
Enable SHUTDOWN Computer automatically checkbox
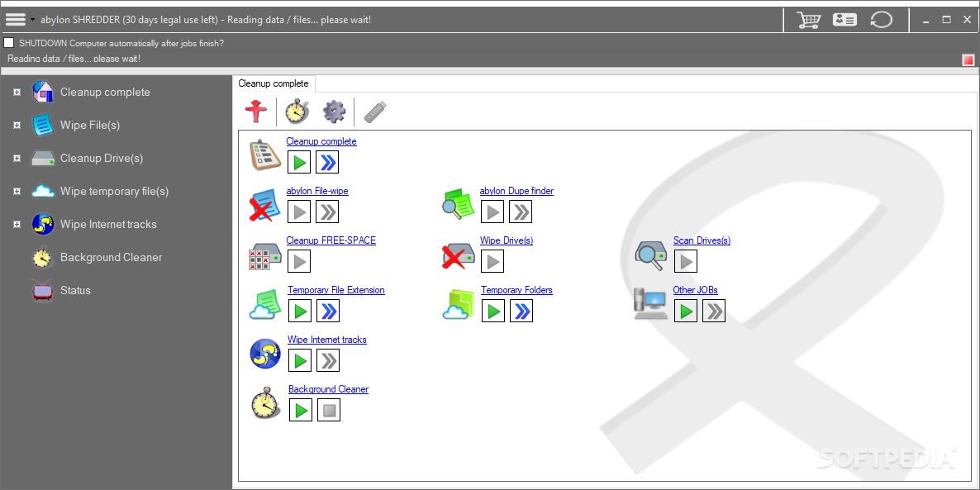pyautogui.click(x=9, y=42)
